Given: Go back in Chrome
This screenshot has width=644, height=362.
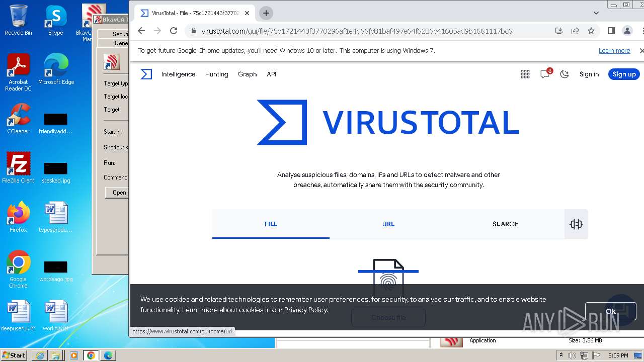Looking at the screenshot, I should [141, 31].
